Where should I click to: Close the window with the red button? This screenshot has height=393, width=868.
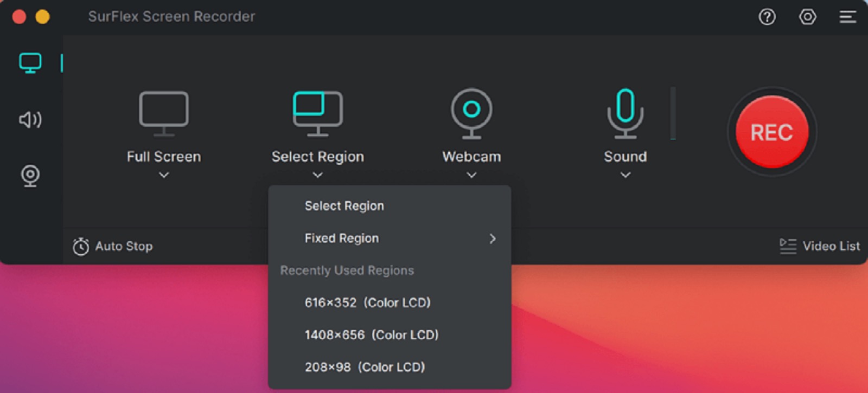click(x=19, y=17)
